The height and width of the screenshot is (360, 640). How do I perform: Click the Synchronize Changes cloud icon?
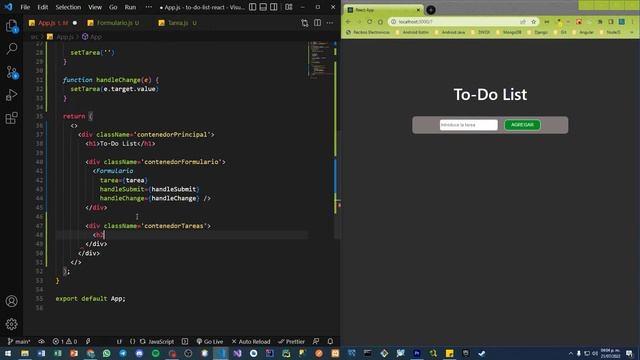click(41, 341)
